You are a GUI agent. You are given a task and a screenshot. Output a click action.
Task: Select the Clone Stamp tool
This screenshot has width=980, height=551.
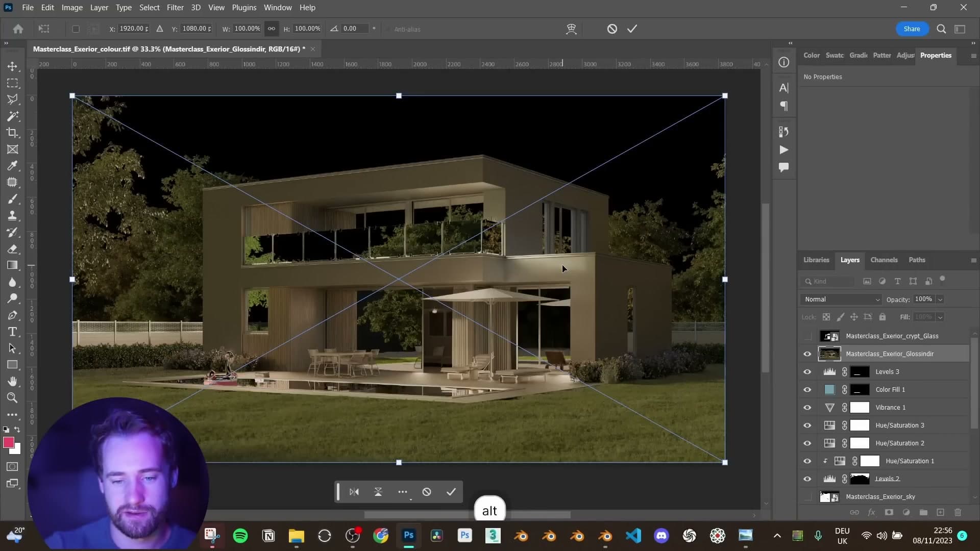click(x=13, y=216)
